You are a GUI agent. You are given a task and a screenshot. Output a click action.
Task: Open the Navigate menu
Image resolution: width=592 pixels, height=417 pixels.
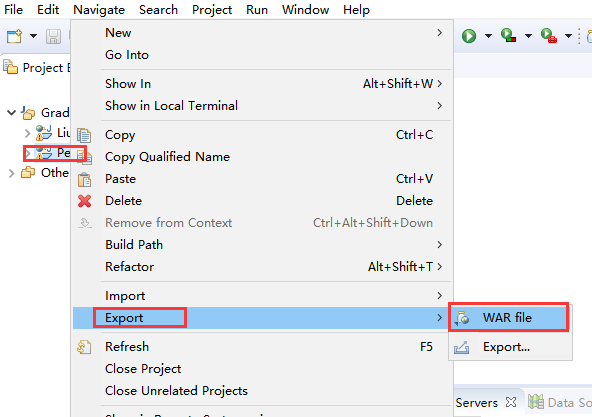(99, 10)
